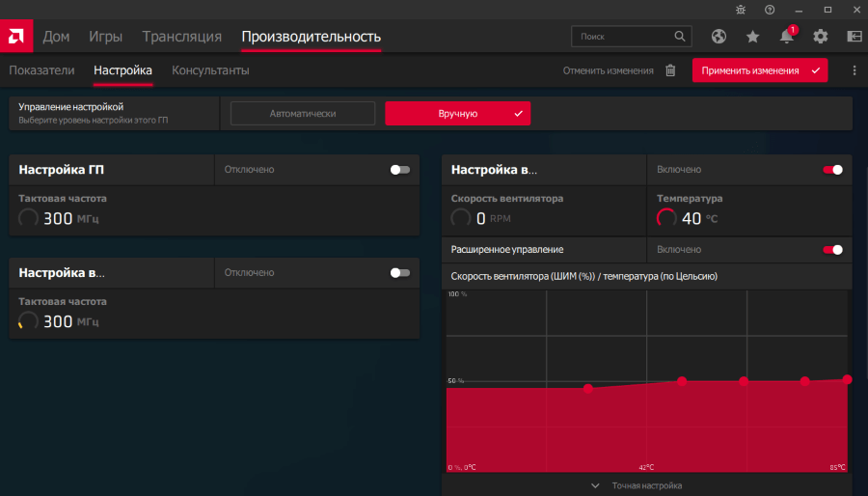Image resolution: width=868 pixels, height=496 pixels.
Task: Open the web browser globe icon
Action: tap(719, 37)
